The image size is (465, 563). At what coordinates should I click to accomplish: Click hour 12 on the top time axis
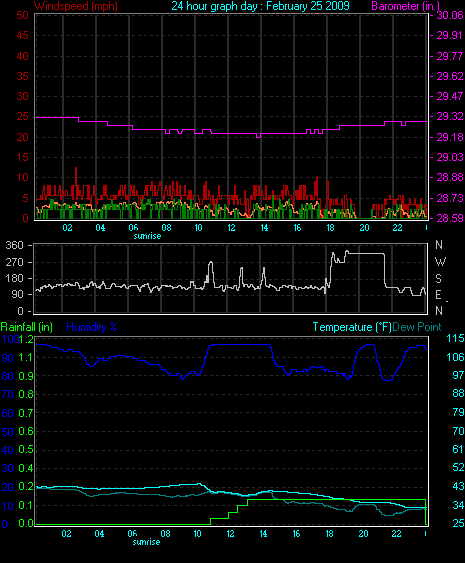coord(231,228)
